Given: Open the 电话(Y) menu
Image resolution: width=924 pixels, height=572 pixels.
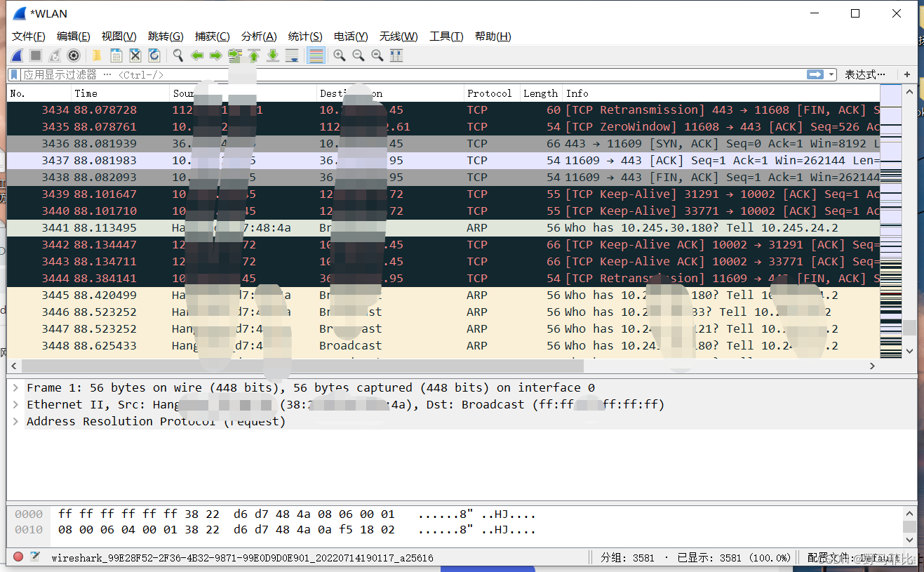Looking at the screenshot, I should point(351,36).
